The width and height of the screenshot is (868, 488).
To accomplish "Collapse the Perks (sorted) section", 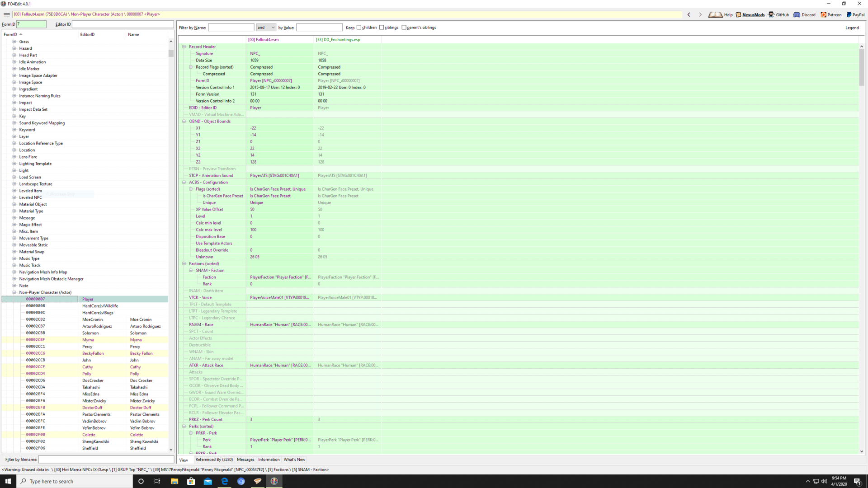I will [x=184, y=426].
